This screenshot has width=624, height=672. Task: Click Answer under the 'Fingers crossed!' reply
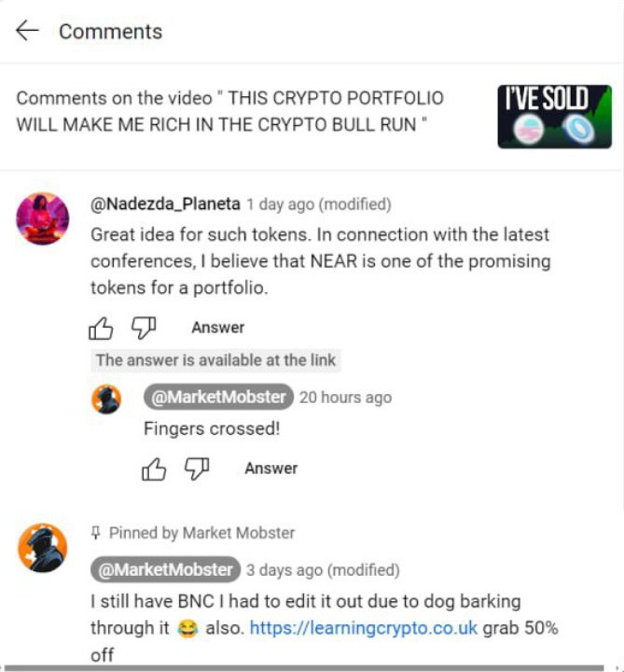point(271,468)
